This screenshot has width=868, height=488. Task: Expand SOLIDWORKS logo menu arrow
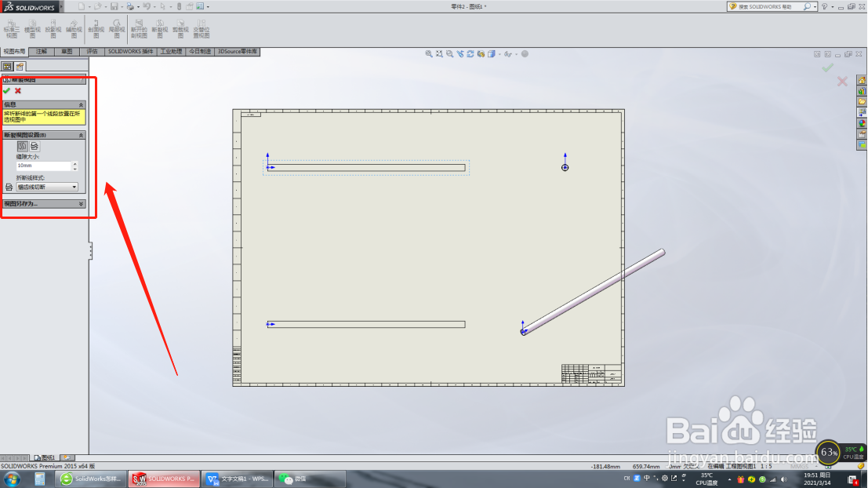61,7
